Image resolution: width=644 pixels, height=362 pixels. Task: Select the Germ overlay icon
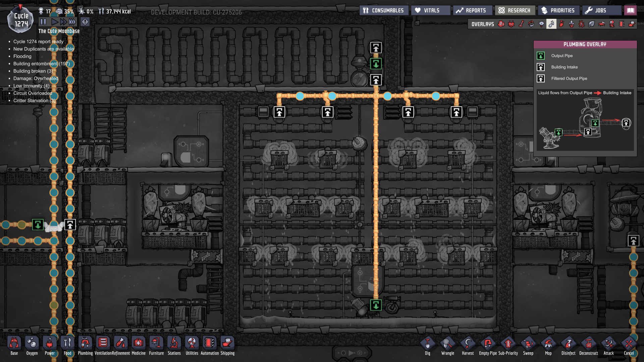tap(582, 24)
